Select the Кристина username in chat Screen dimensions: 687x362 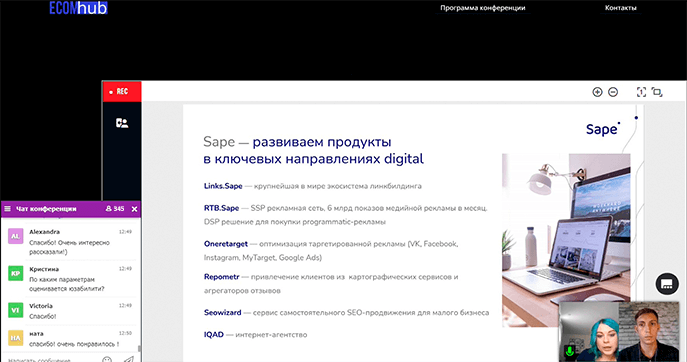click(44, 269)
